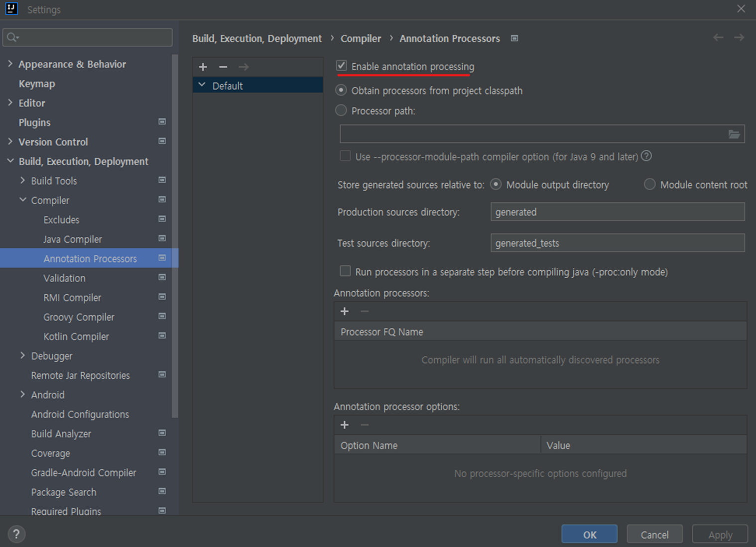Click project icon next to Coverage
Viewport: 756px width, 547px height.
tap(162, 452)
